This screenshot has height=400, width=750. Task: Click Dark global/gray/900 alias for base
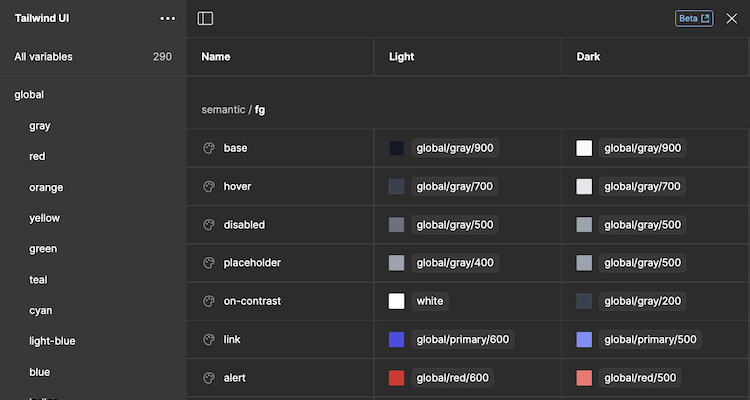642,148
